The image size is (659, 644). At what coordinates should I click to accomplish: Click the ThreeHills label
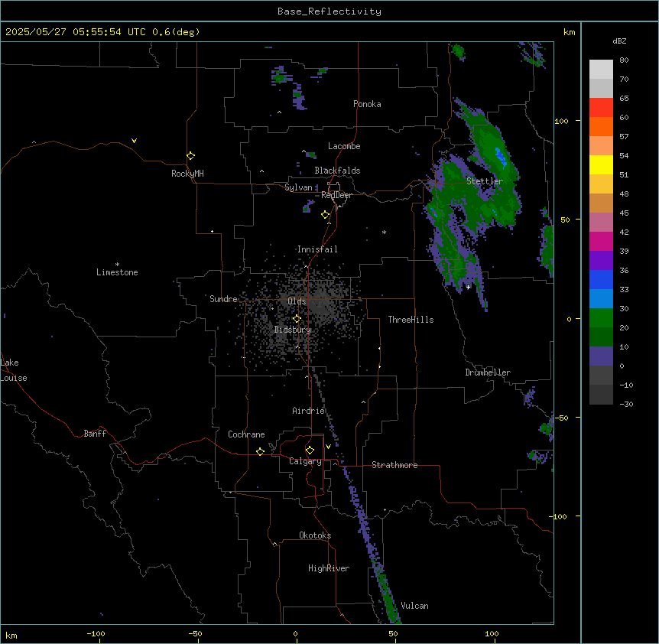tap(411, 320)
